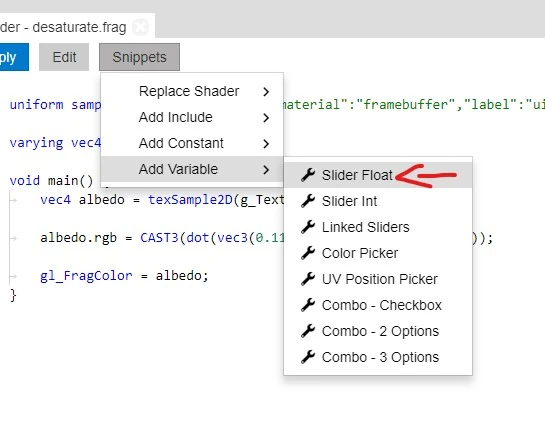Select the Add Variable menu entry
Image resolution: width=545 pixels, height=433 pixels.
click(192, 169)
